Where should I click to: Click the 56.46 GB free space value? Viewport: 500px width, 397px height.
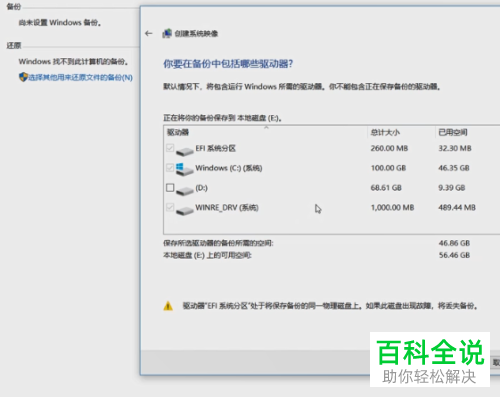(x=454, y=255)
